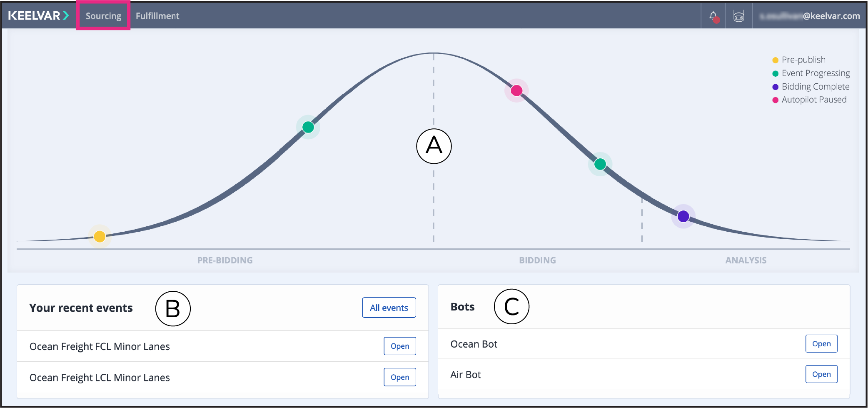Click the green event dot in Bidding phase
This screenshot has height=408, width=868.
pyautogui.click(x=600, y=164)
